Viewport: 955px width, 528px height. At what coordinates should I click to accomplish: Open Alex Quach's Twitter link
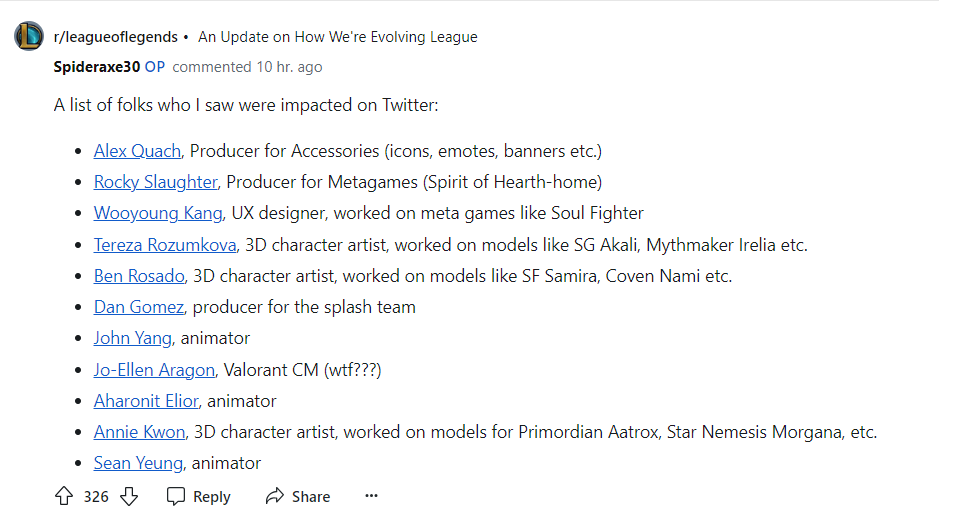pyautogui.click(x=137, y=151)
